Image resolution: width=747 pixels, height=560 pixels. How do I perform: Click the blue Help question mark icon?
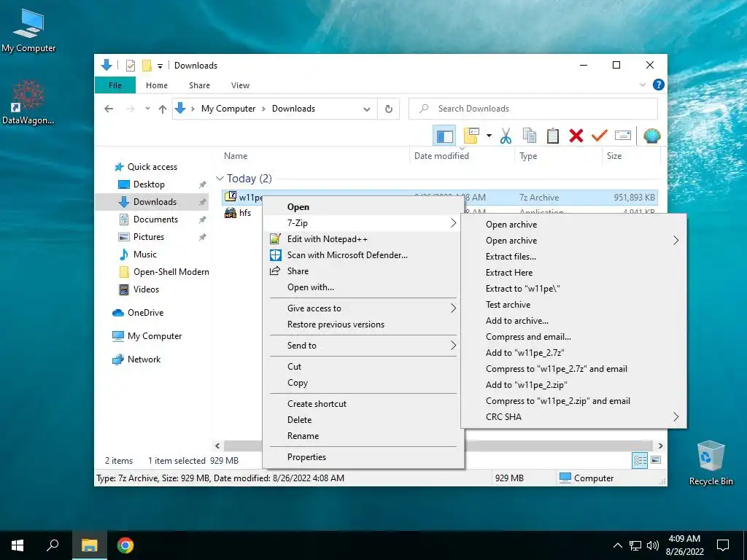point(659,85)
